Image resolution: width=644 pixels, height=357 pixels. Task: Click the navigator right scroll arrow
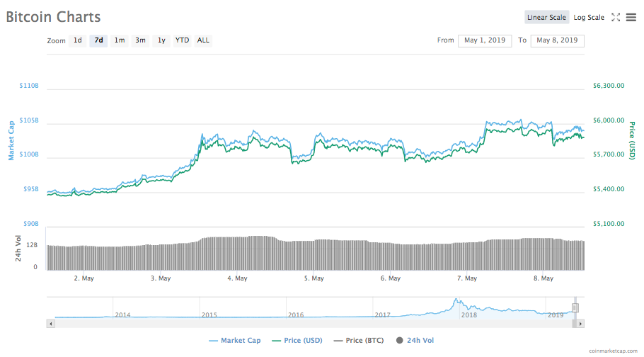[x=580, y=324]
